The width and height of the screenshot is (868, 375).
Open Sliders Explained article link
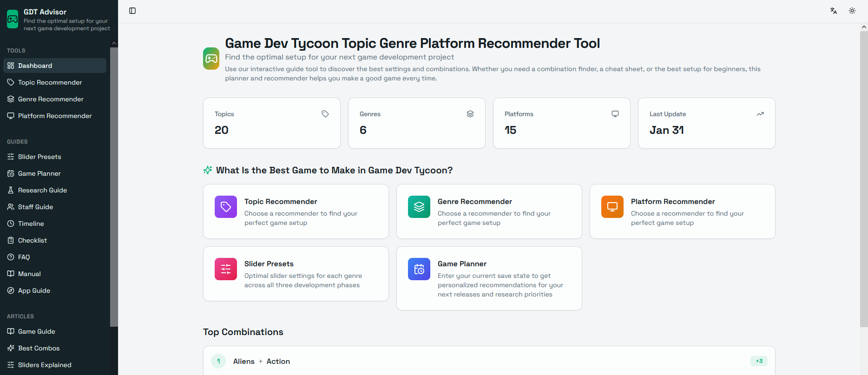55,365
